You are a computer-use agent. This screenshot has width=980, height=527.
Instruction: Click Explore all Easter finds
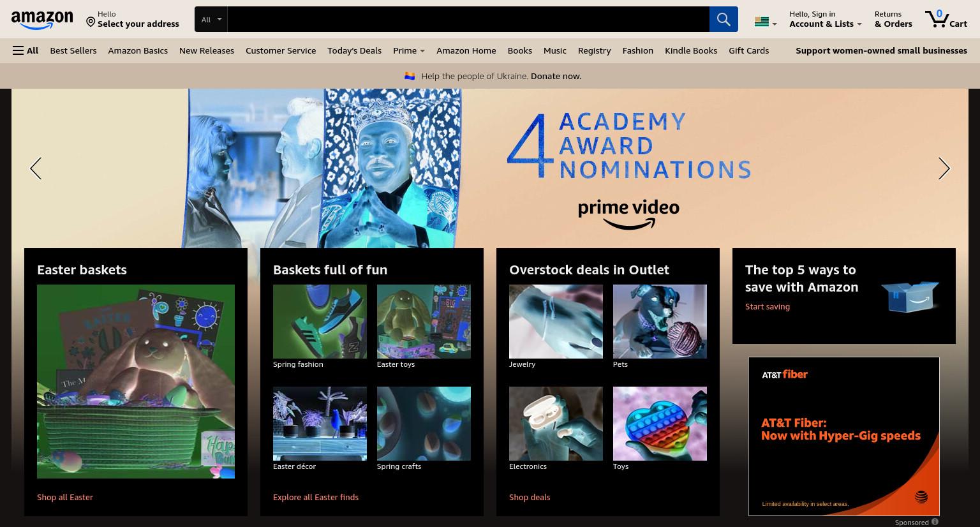tap(316, 497)
